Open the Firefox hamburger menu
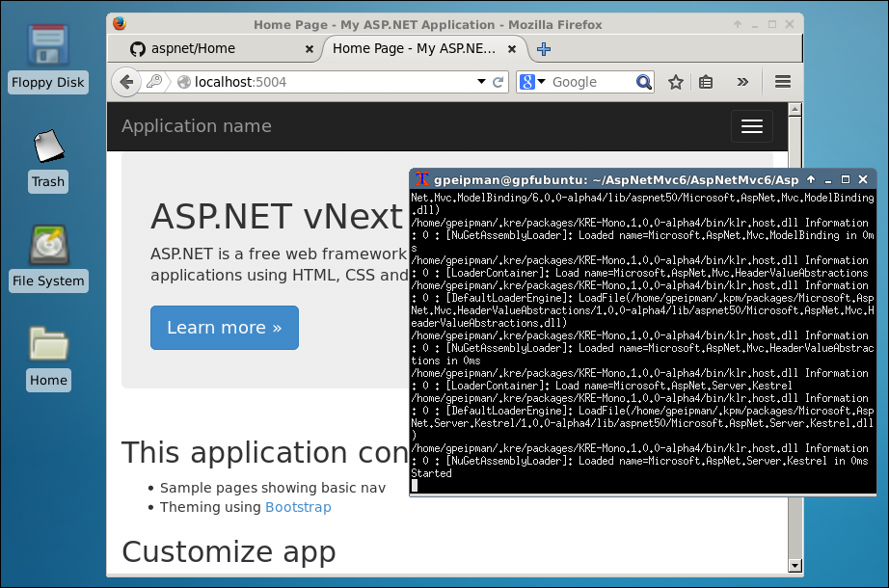Image resolution: width=889 pixels, height=588 pixels. click(x=782, y=82)
